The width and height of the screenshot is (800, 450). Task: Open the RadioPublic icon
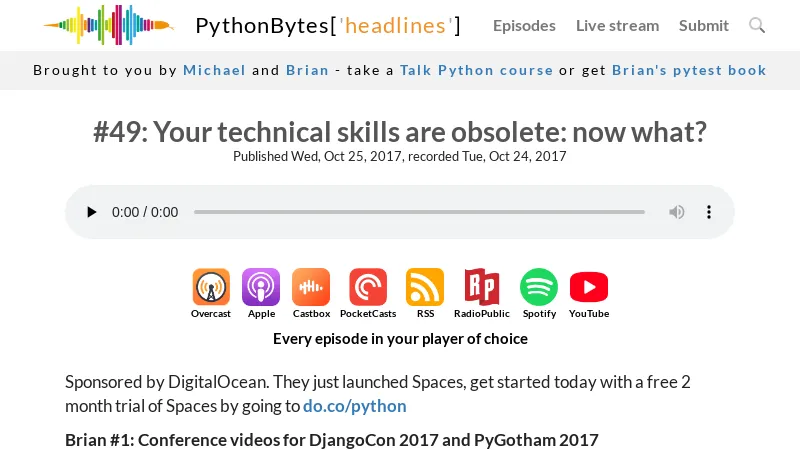tap(481, 287)
